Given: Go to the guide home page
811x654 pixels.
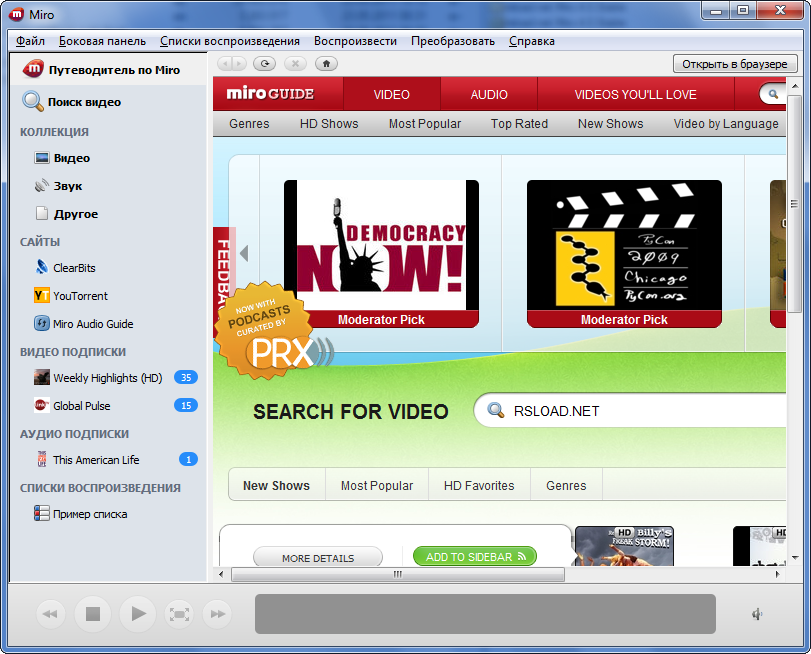Looking at the screenshot, I should click(326, 64).
